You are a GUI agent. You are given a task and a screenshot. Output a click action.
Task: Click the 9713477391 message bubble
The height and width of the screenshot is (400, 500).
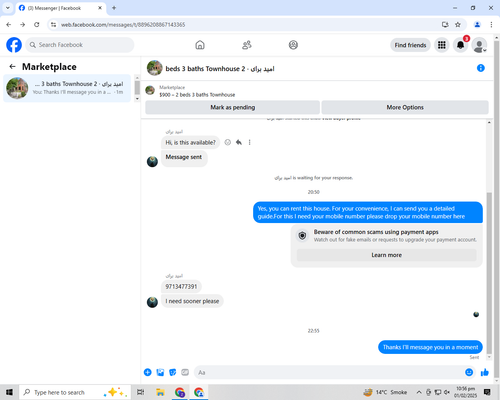click(181, 287)
